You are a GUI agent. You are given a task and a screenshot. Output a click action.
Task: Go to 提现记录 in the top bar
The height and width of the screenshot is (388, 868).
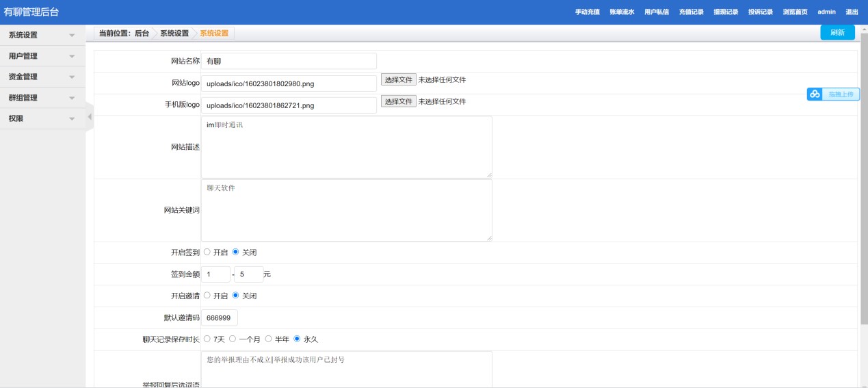click(725, 12)
